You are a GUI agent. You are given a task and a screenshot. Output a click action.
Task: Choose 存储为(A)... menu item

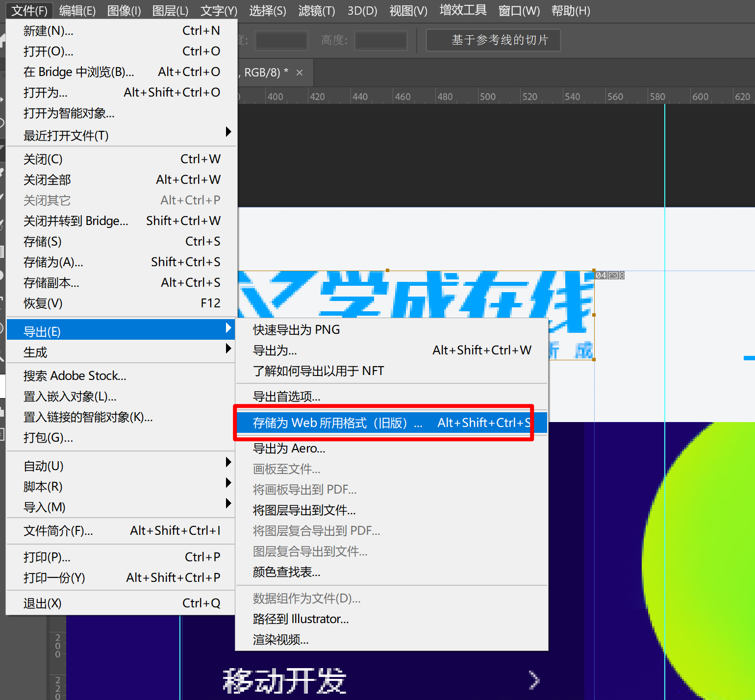[x=122, y=262]
